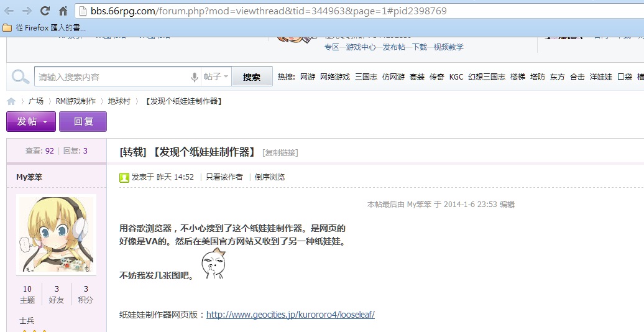Open hot search term 洋娃娃
This screenshot has width=644, height=332.
[601, 77]
